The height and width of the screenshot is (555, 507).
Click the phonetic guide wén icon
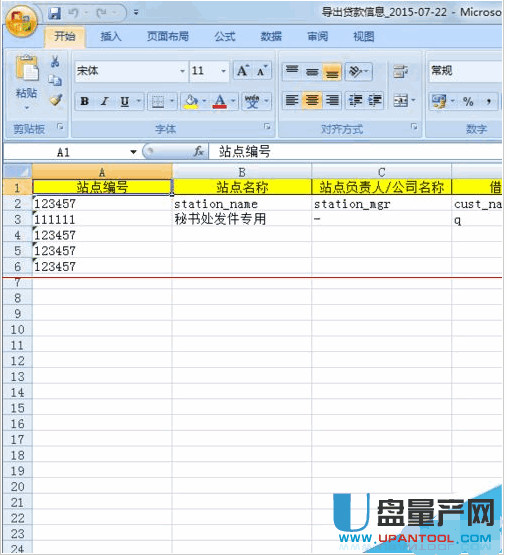tap(252, 102)
